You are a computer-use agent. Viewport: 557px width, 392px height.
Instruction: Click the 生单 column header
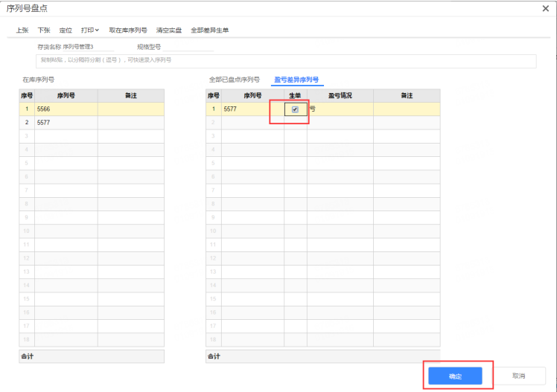tap(295, 95)
